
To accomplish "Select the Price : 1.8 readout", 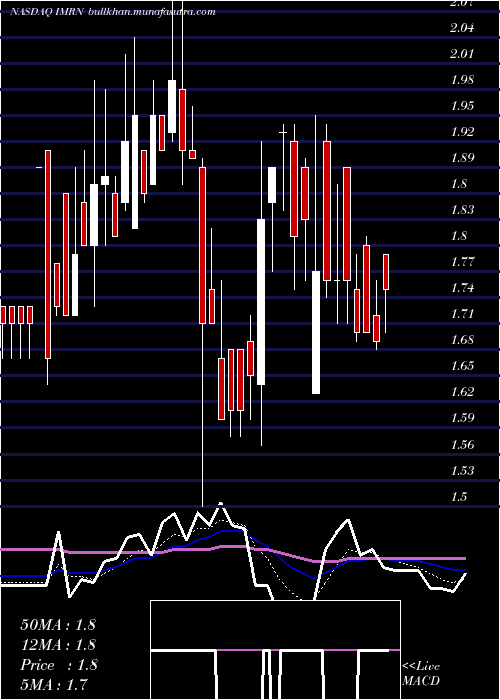I will pos(59,665).
